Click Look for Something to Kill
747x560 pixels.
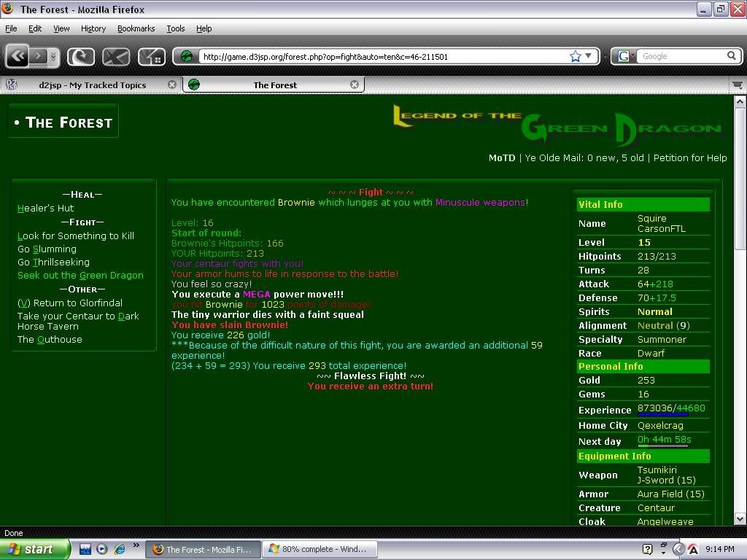pyautogui.click(x=76, y=236)
